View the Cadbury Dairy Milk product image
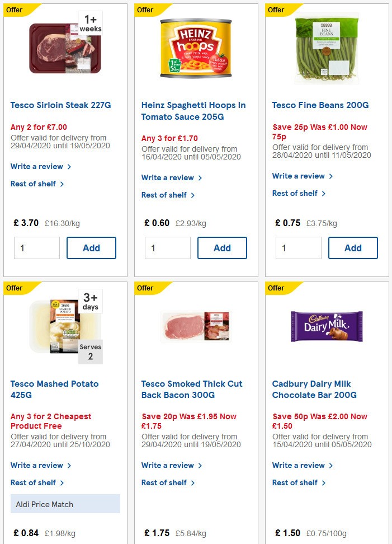This screenshot has width=392, height=544. pyautogui.click(x=326, y=327)
